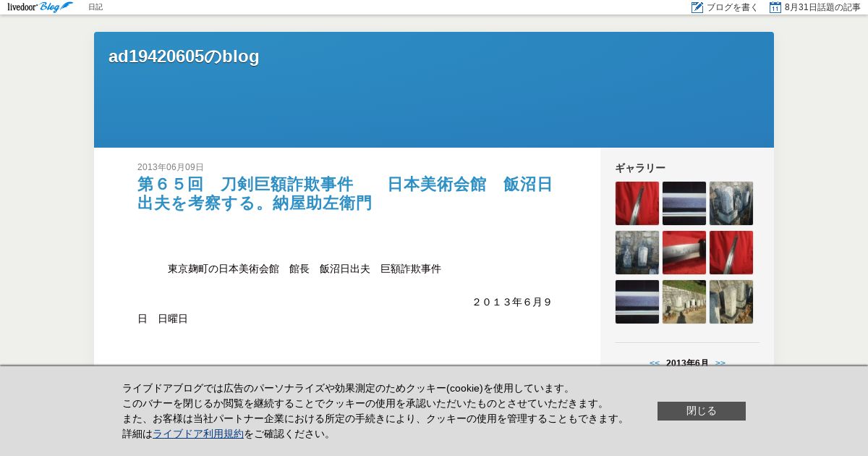868x456 pixels.
Task: Open fifth gallery thumbnail, red with blade
Action: pos(684,253)
